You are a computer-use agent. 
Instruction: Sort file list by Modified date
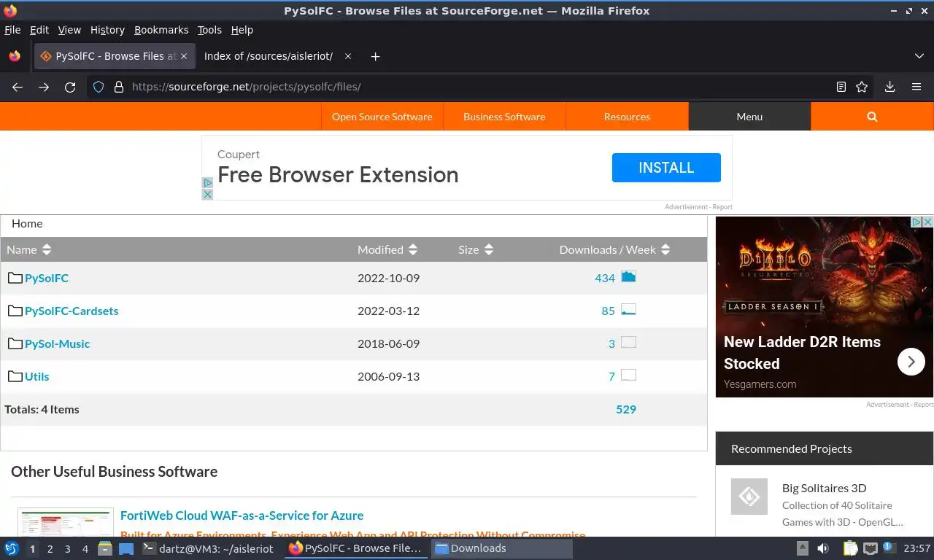coord(387,249)
